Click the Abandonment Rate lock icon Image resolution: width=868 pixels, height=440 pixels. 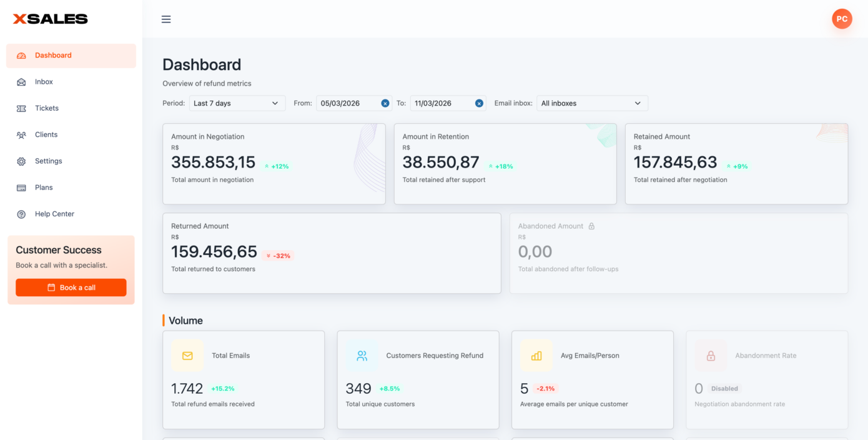[711, 356]
